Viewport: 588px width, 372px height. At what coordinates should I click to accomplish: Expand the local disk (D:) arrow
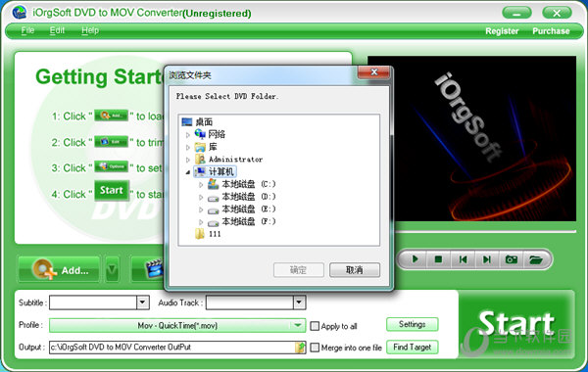coord(201,197)
